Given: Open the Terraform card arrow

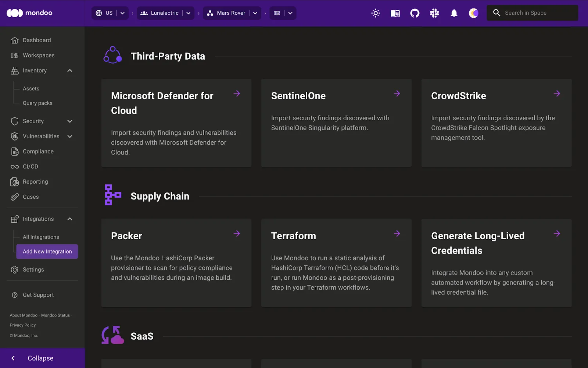Looking at the screenshot, I should tap(397, 233).
